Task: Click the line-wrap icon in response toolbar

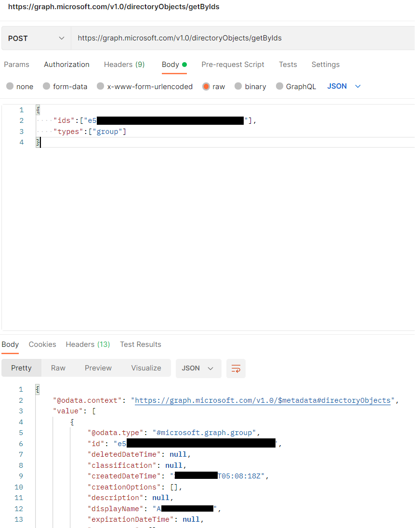Action: (x=236, y=368)
